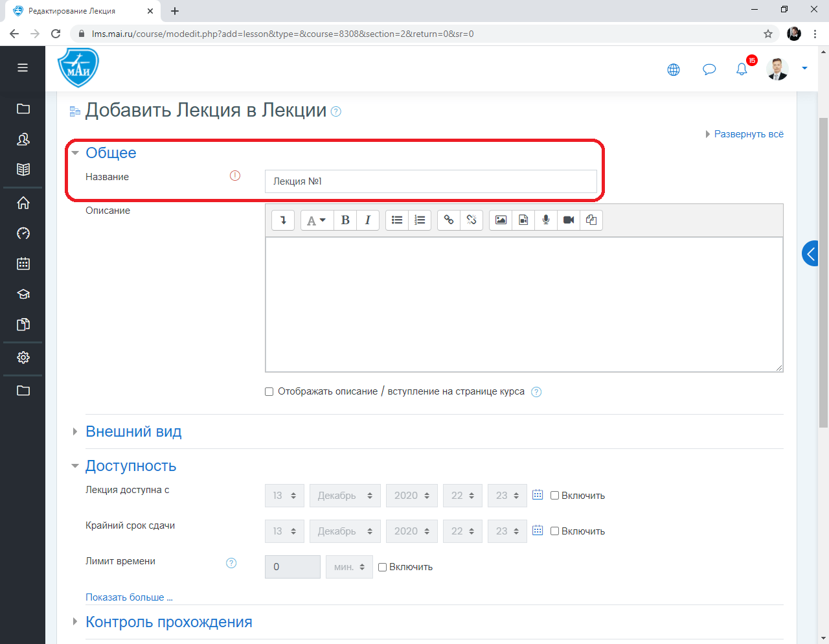Open month dropdown for 'Лекция доступна с'
This screenshot has height=644, width=829.
tap(345, 496)
